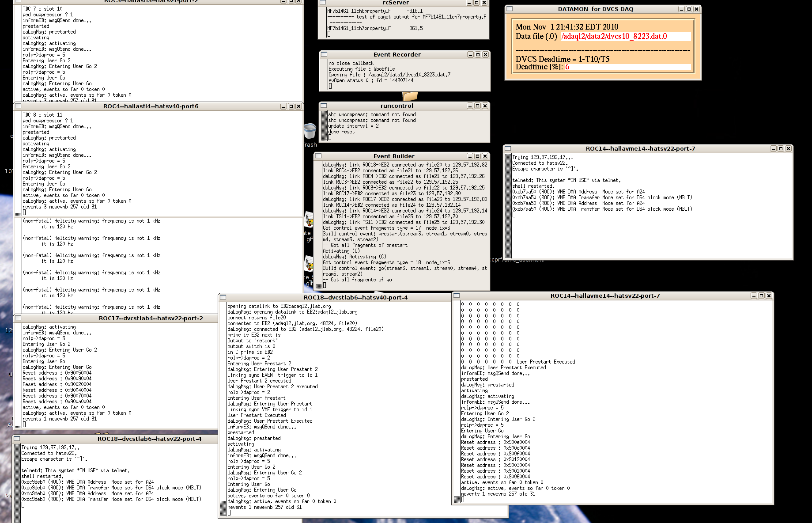The width and height of the screenshot is (812, 523).
Task: Maximize the DATAMON for DVCS DAQ window
Action: click(x=689, y=9)
